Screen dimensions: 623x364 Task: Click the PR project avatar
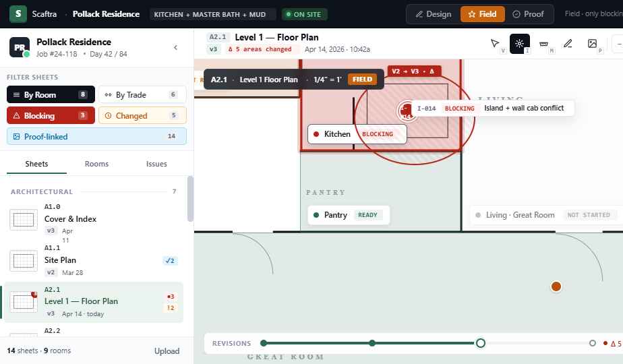coord(20,47)
